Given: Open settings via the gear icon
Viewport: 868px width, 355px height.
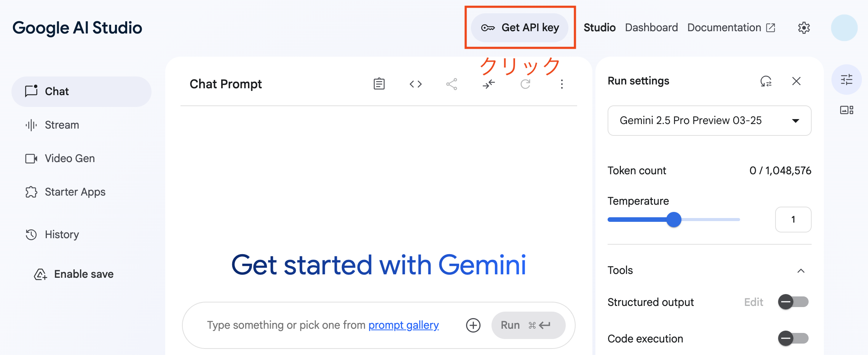Looking at the screenshot, I should point(804,28).
